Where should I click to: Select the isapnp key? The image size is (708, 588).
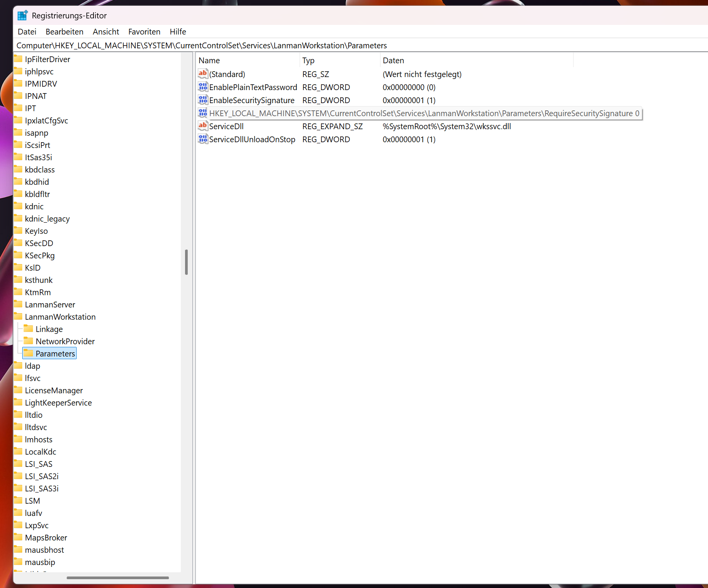(x=36, y=133)
